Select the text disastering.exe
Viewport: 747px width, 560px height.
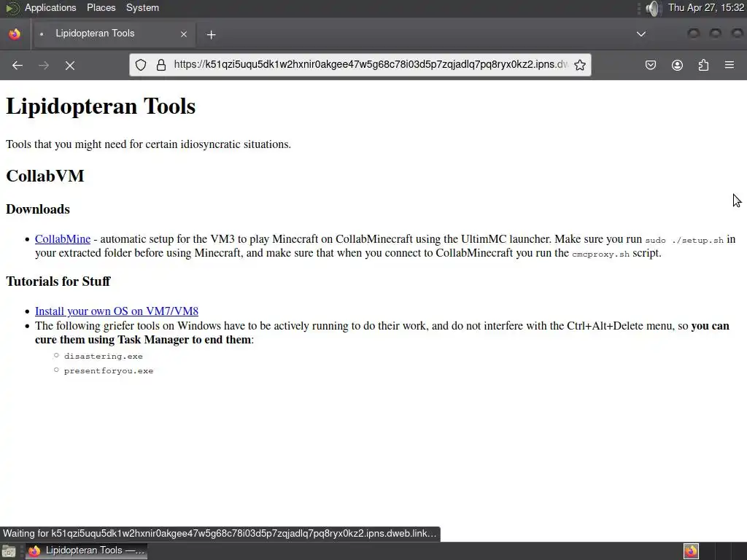tap(104, 356)
